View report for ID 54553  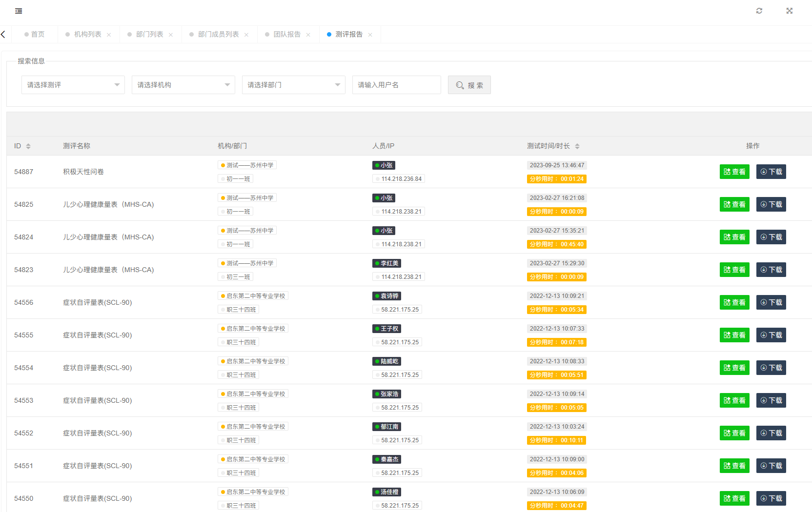point(734,400)
